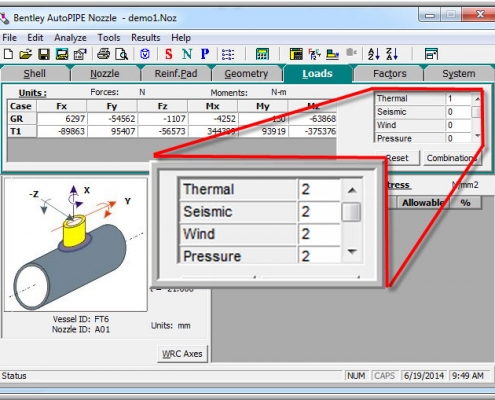The height and width of the screenshot is (400, 495).
Task: Open print preview with the magnifier page icon
Action: click(121, 54)
